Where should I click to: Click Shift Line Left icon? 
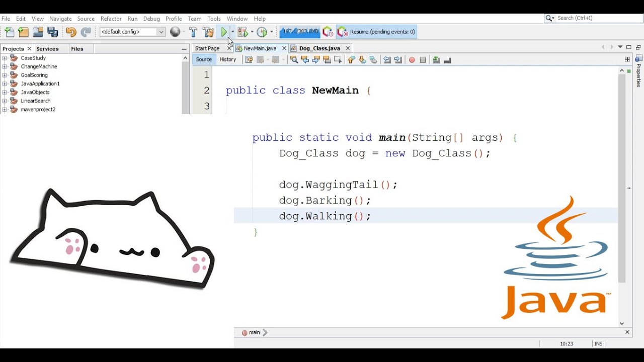point(387,60)
